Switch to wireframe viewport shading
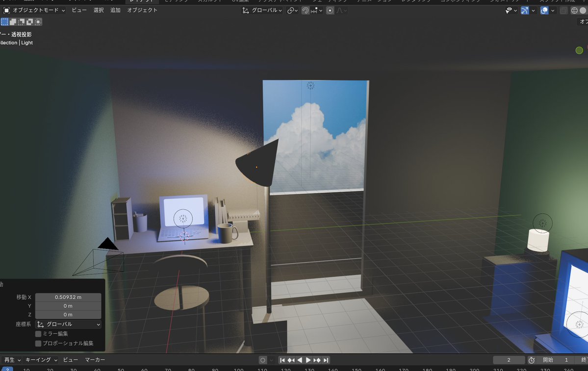Viewport: 588px width, 371px height. pyautogui.click(x=574, y=10)
